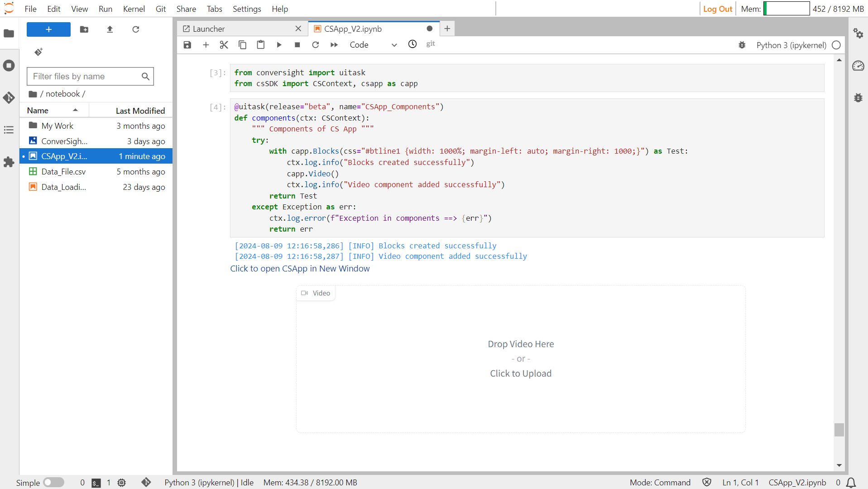Click the kernel status circle indicator
This screenshot has width=868, height=489.
point(836,45)
